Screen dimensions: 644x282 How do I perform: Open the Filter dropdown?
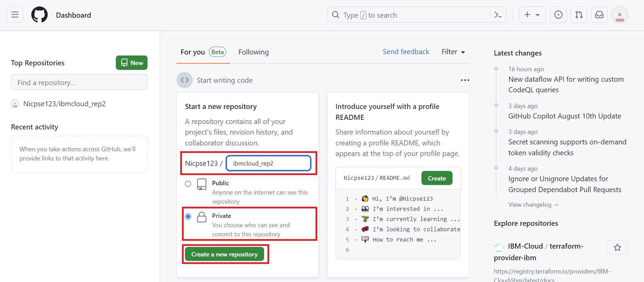point(453,52)
